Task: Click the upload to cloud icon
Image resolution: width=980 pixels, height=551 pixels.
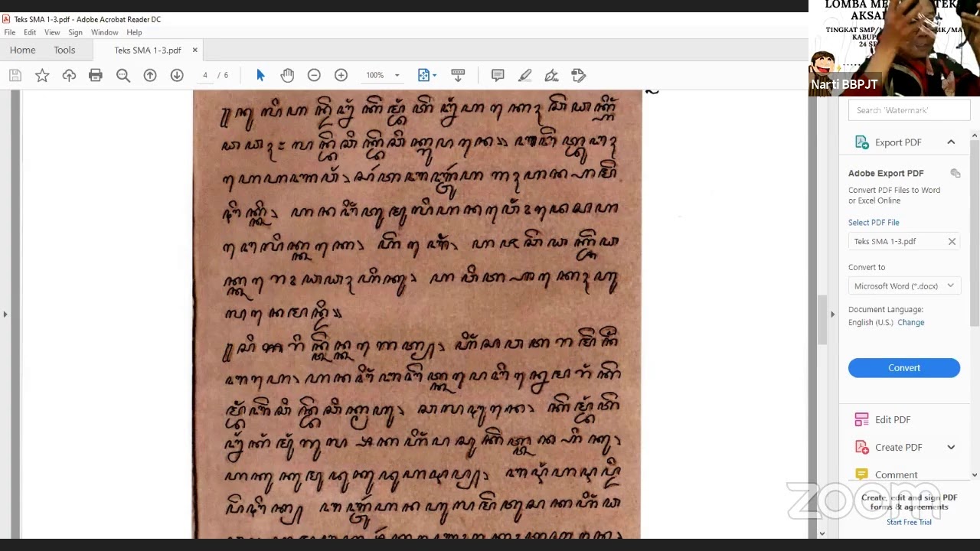Action: click(x=69, y=75)
